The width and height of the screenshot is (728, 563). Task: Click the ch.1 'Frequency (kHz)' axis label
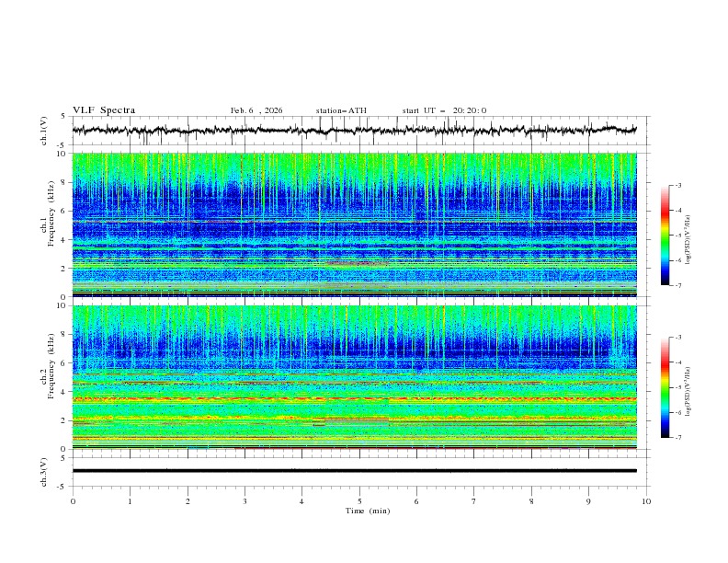(x=51, y=213)
